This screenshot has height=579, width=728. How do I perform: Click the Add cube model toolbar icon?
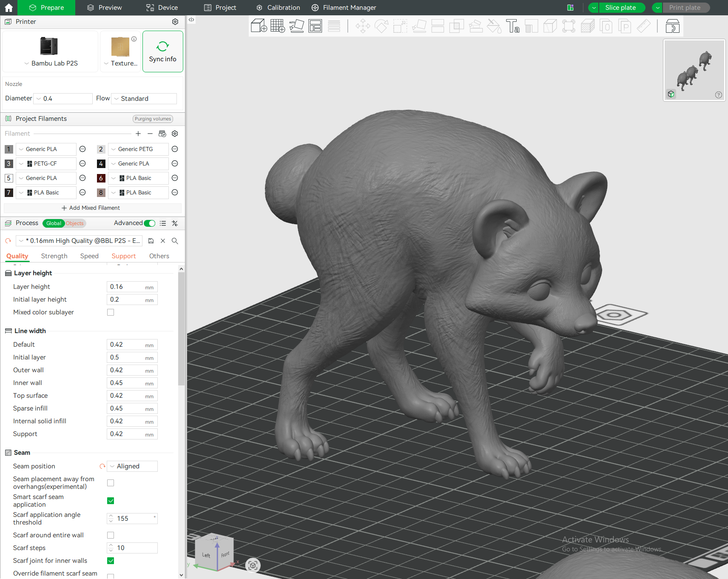click(x=259, y=26)
